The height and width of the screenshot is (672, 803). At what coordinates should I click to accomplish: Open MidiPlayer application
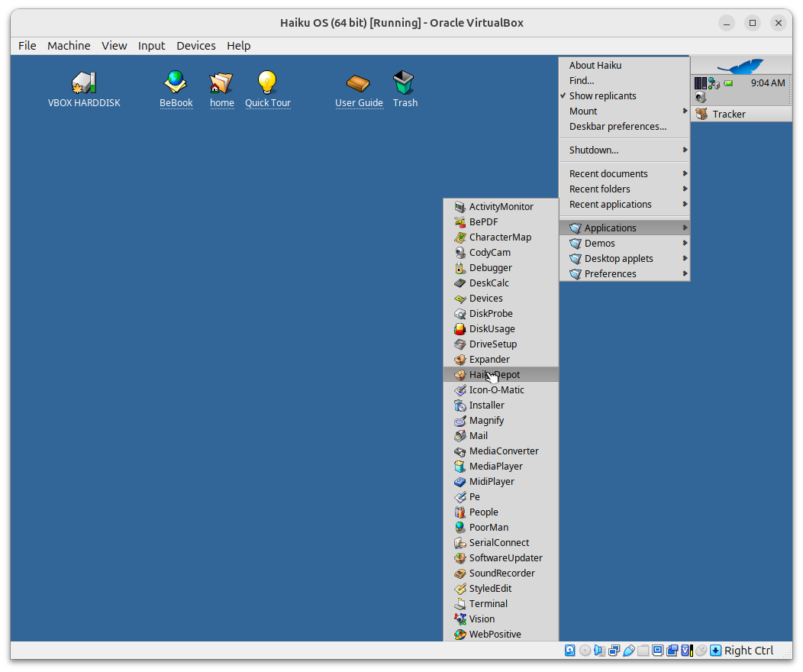(x=501, y=481)
